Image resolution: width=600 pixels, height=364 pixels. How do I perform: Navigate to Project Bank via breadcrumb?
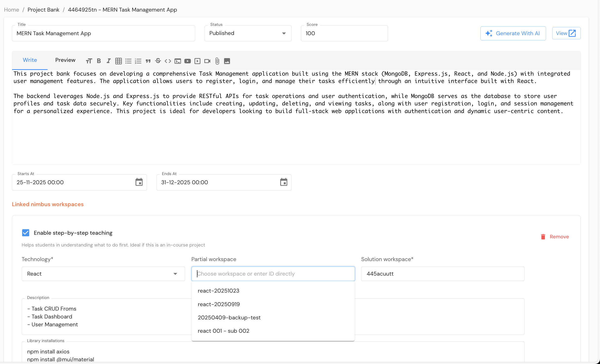click(x=43, y=10)
